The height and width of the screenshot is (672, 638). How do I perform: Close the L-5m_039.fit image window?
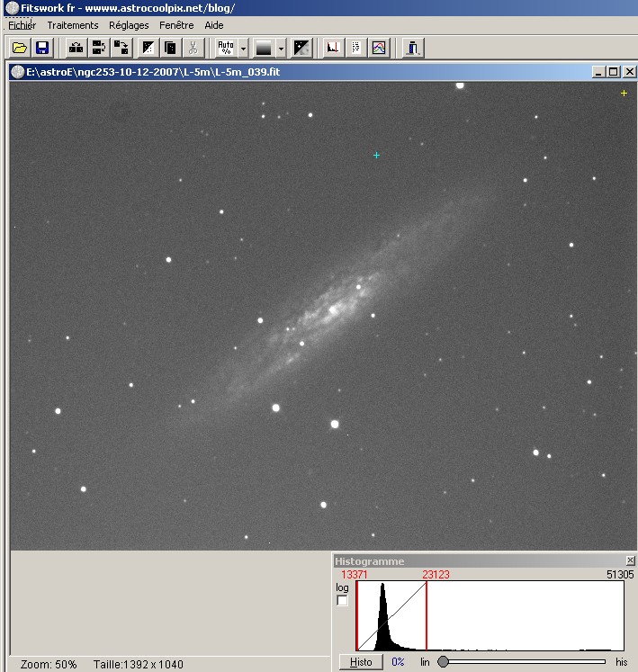coord(629,72)
